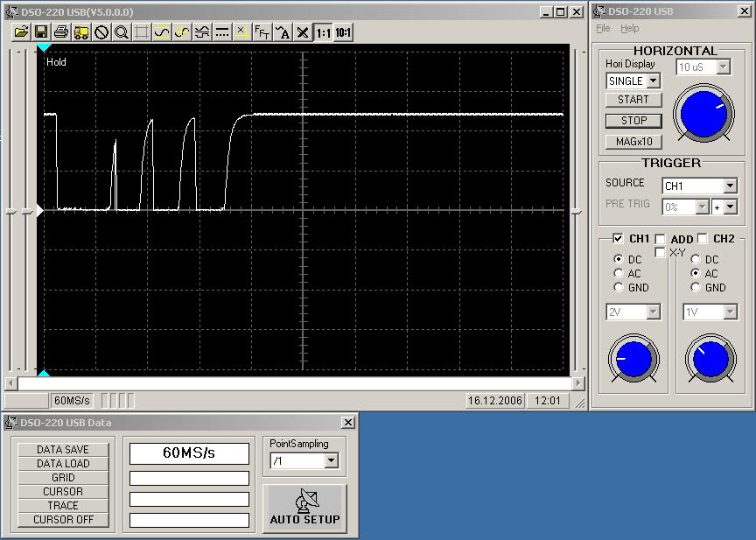Click the TRACE button
This screenshot has width=756, height=540.
[63, 505]
